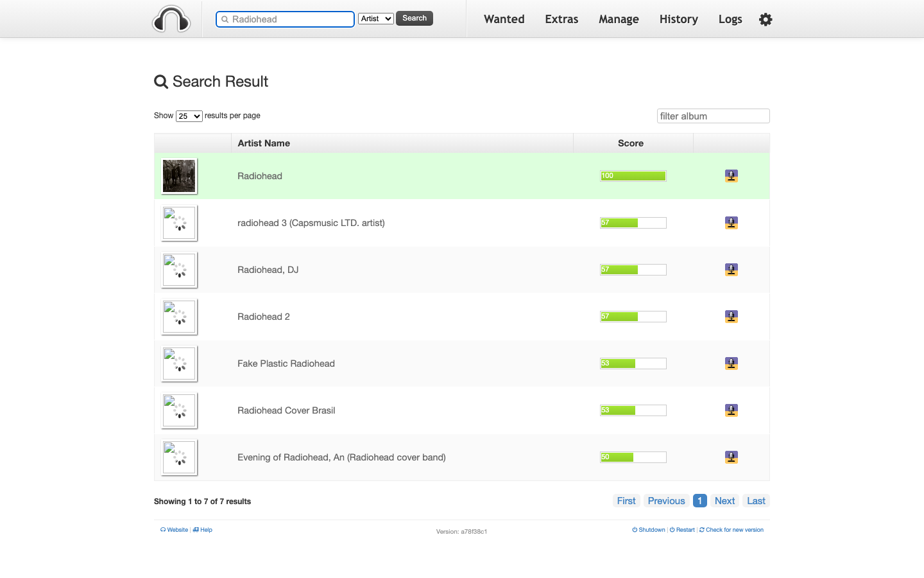Image resolution: width=924 pixels, height=578 pixels.
Task: Add Radiohead Cover Brasil via add icon
Action: tap(732, 410)
